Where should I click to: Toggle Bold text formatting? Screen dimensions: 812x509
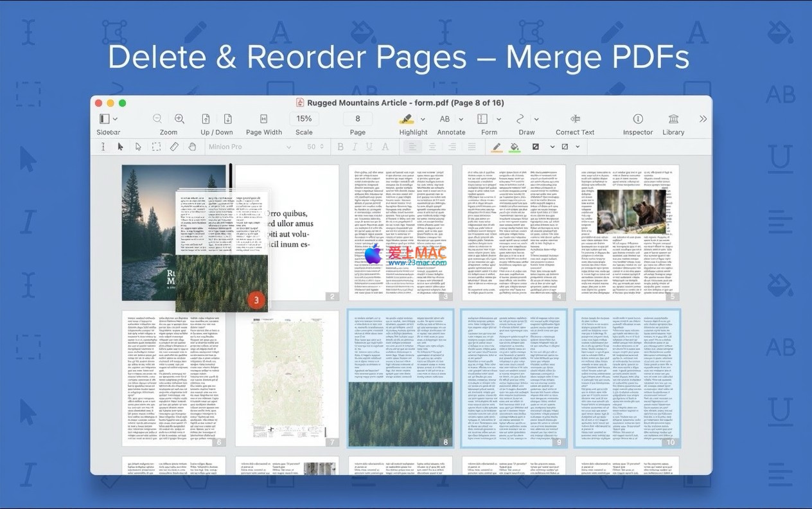340,147
